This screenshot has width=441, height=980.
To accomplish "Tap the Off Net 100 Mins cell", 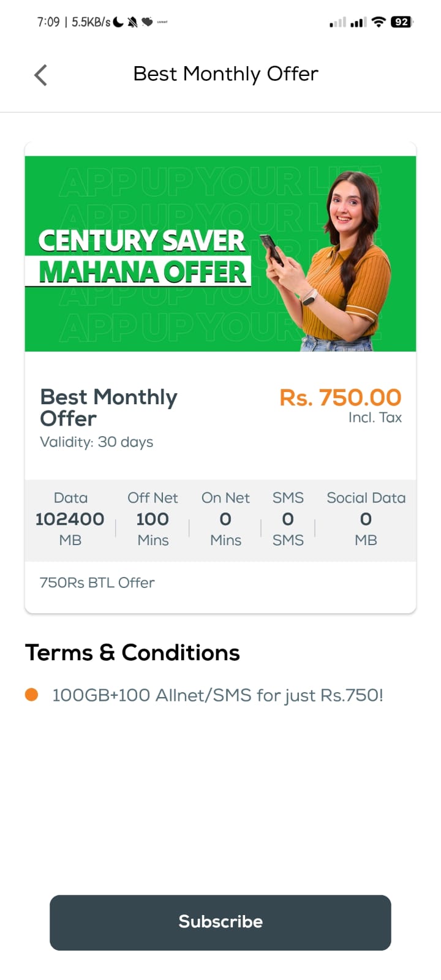I will point(153,519).
